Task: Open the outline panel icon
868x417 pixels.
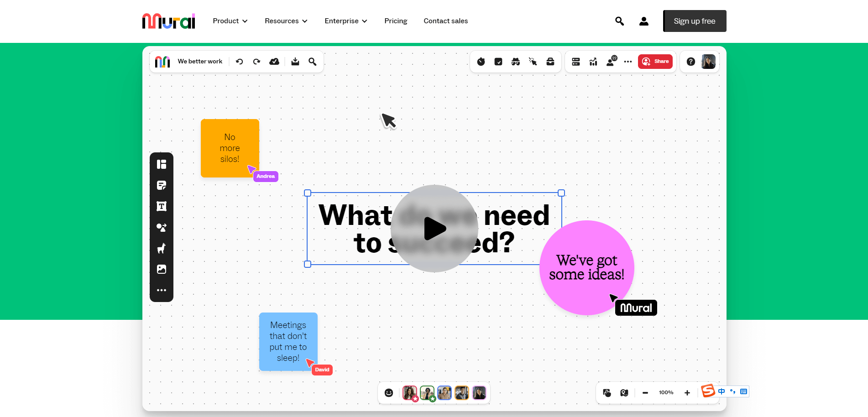Action: point(576,62)
